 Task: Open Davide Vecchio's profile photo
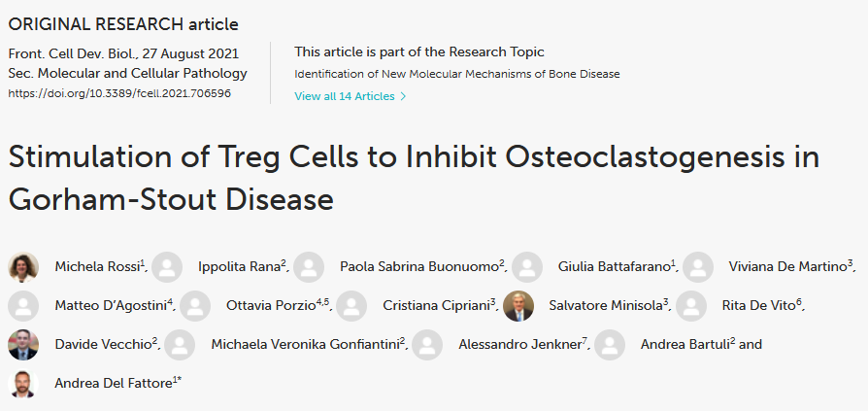coord(23,345)
